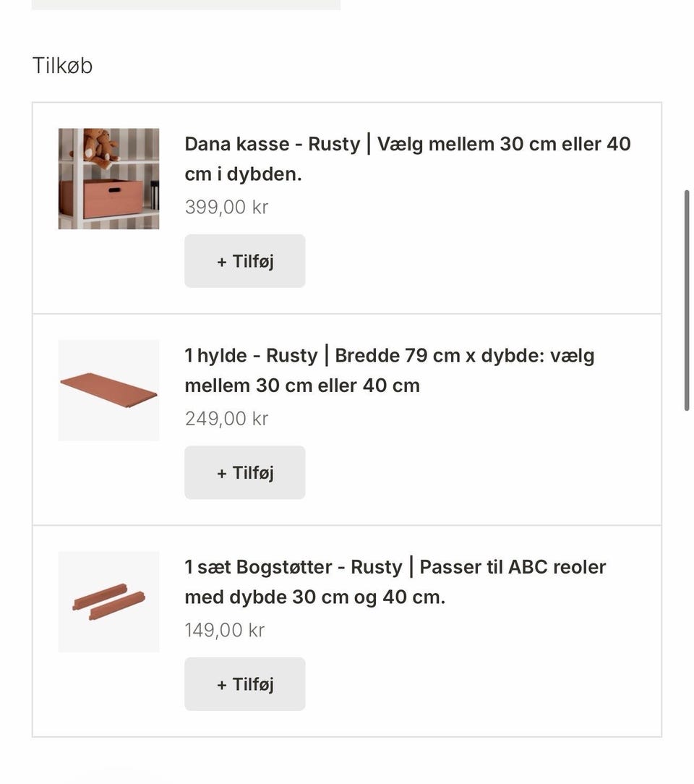Viewport: 694px width, 784px height.
Task: Open the Dana kasse product thumbnail
Action: point(109,179)
